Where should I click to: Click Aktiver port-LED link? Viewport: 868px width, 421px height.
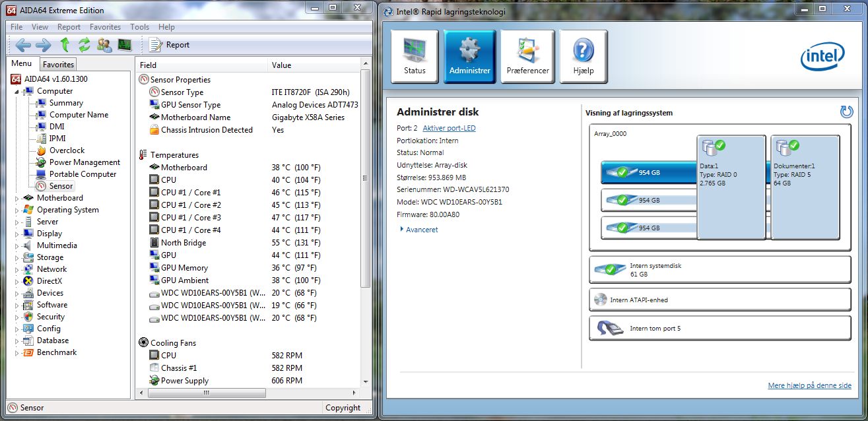click(449, 128)
